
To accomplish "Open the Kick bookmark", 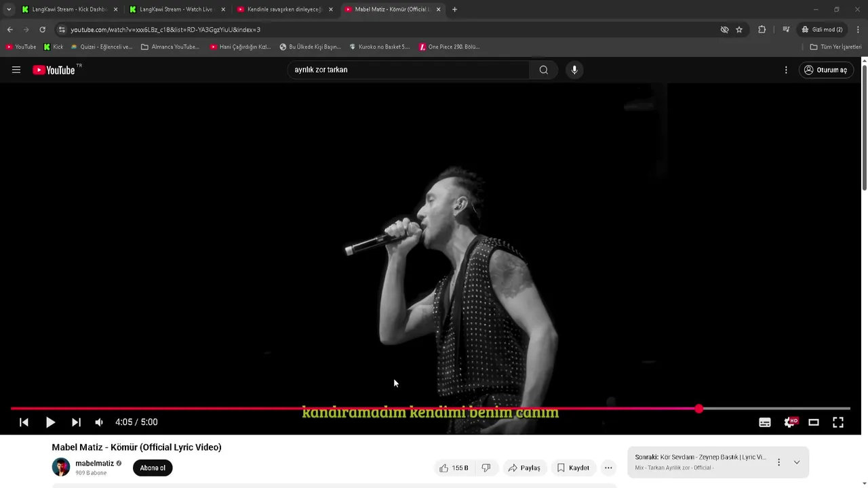I will coord(54,47).
